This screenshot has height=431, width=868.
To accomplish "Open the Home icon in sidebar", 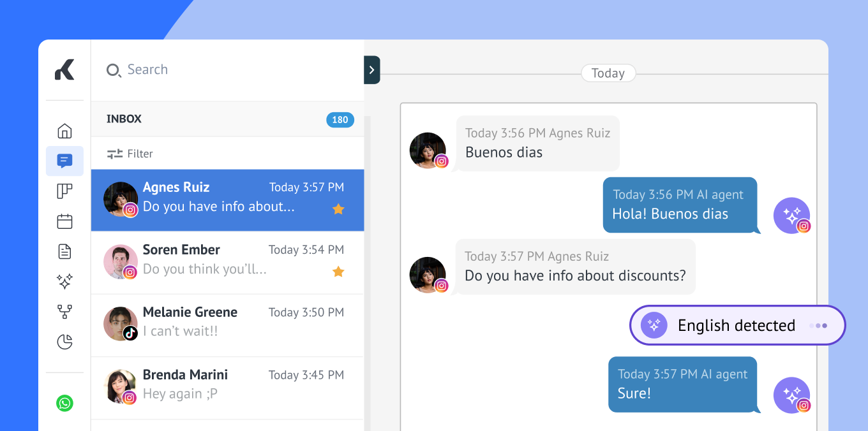I will pos(64,131).
